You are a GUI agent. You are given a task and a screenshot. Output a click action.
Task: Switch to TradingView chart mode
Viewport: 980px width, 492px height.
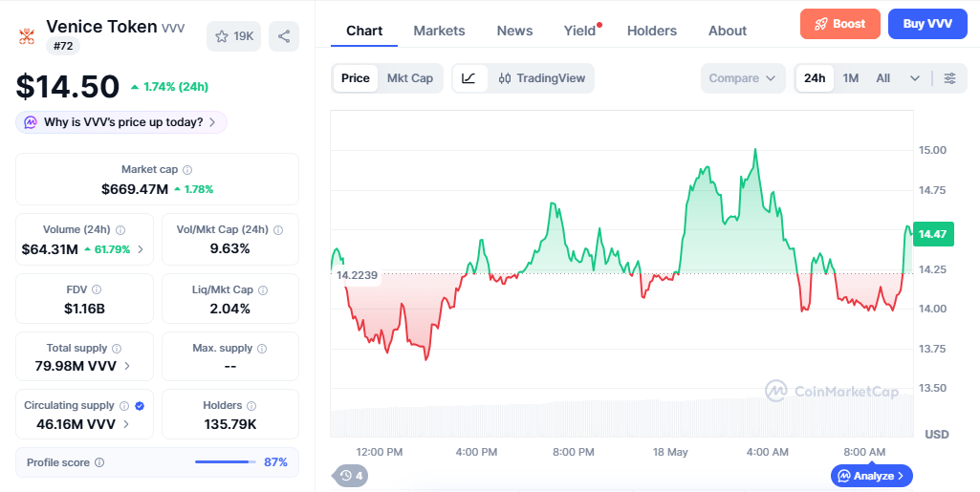point(542,78)
